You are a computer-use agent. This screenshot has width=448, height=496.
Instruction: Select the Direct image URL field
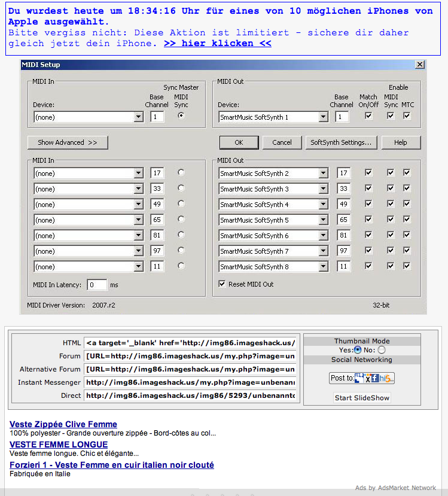[190, 395]
